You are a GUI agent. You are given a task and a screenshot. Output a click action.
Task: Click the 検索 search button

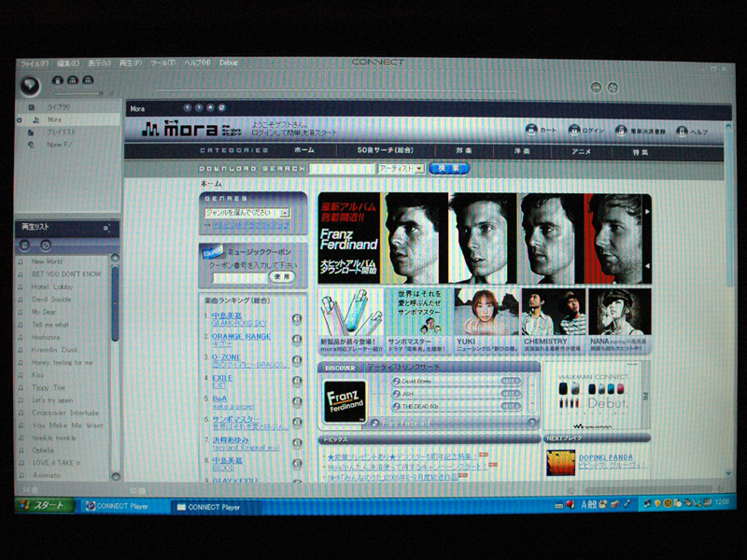[449, 168]
